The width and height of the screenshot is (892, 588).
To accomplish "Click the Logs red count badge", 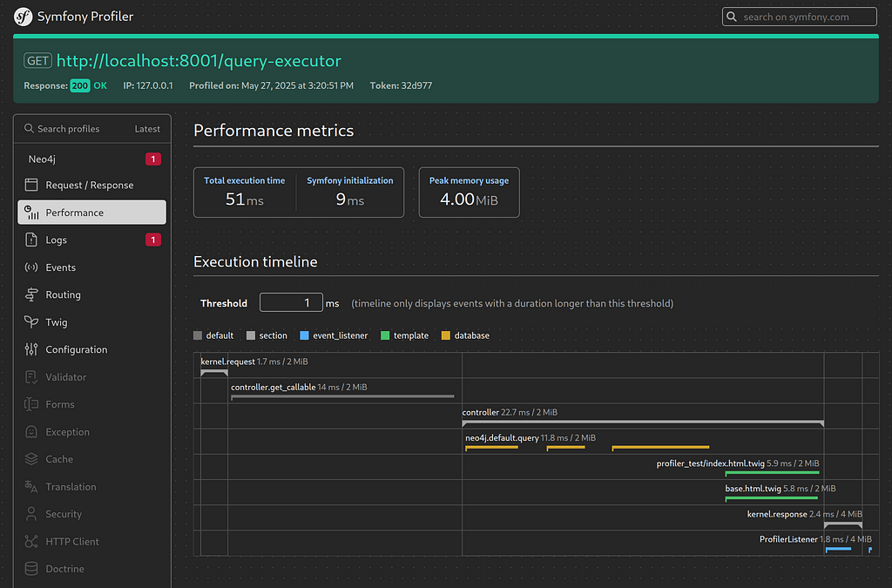I will pyautogui.click(x=153, y=240).
